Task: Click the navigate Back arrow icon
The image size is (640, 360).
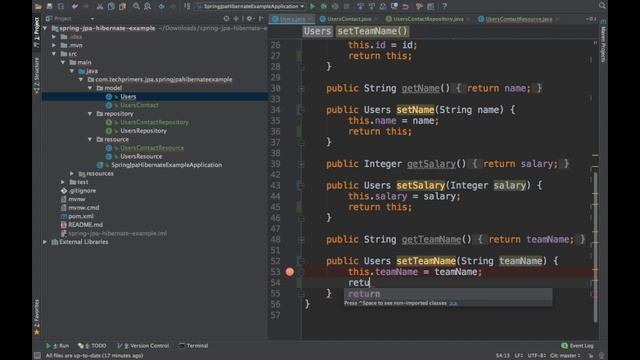Action: 162,6
